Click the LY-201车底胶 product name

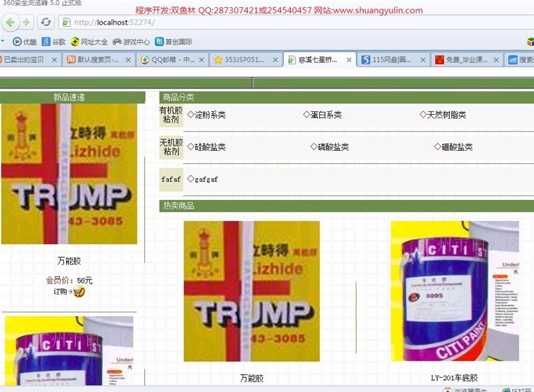click(455, 378)
